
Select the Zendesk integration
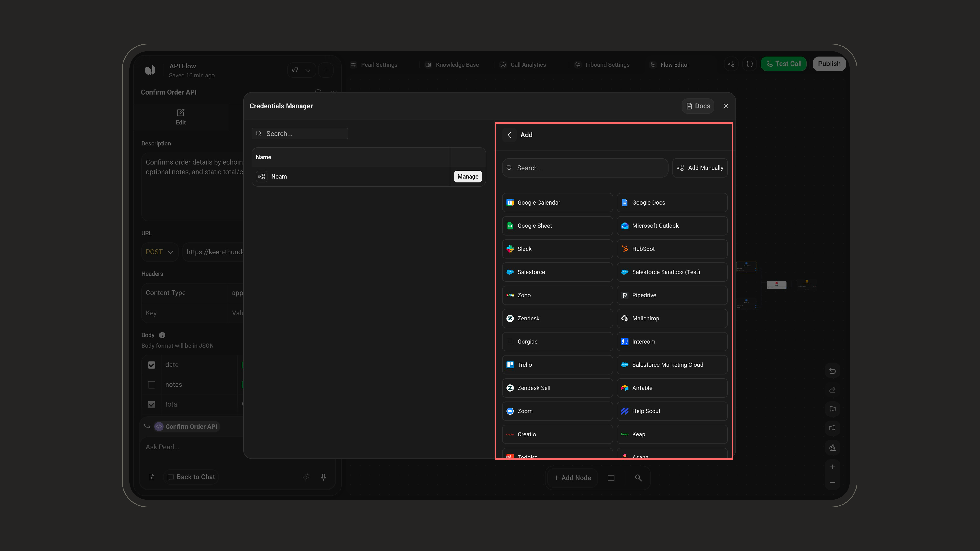click(x=557, y=319)
